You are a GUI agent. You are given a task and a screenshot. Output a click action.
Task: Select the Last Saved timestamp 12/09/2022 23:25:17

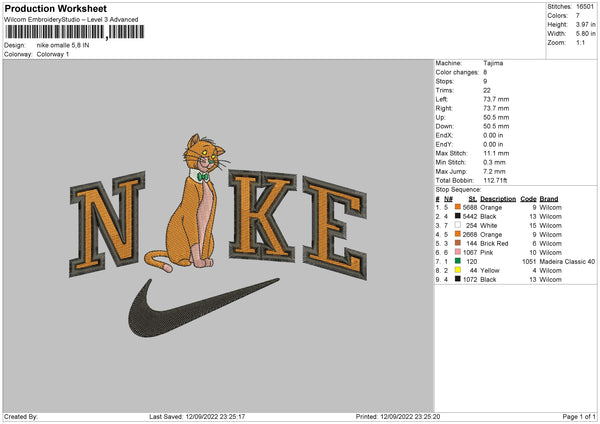[215, 416]
